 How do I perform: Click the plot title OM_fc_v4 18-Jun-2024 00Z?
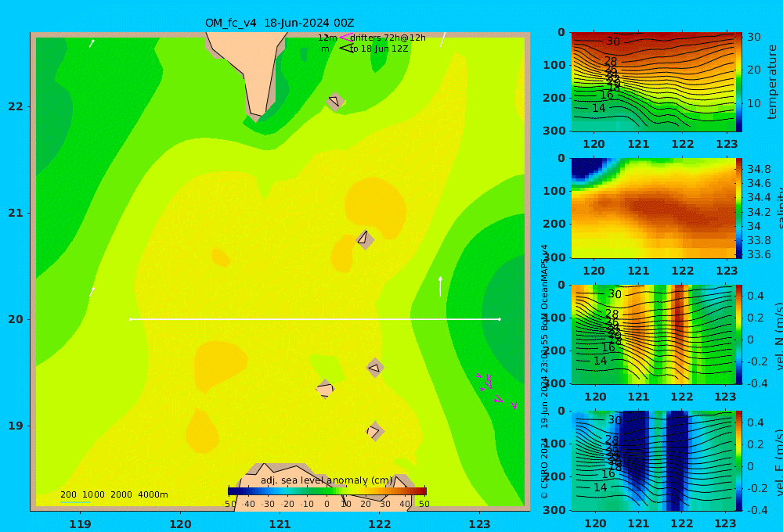coord(280,23)
